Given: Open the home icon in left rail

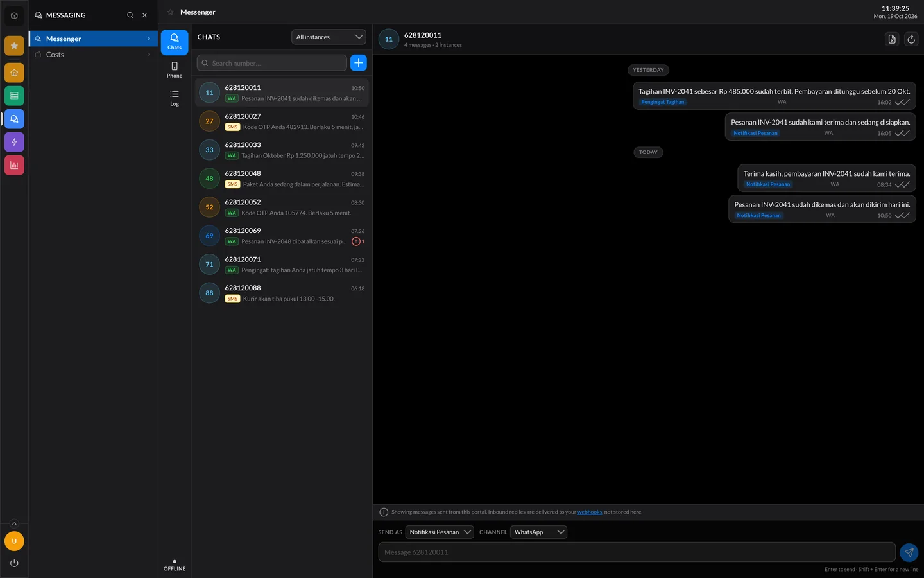Looking at the screenshot, I should pos(14,73).
